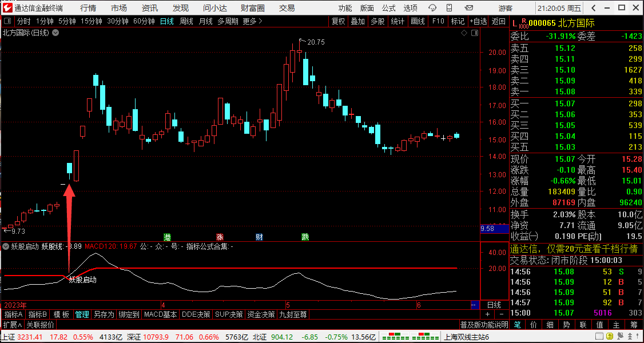Expand the 妖股启动 indicator dropdown arrow
Image resolution: width=644 pixels, height=343 pixels.
6,246
